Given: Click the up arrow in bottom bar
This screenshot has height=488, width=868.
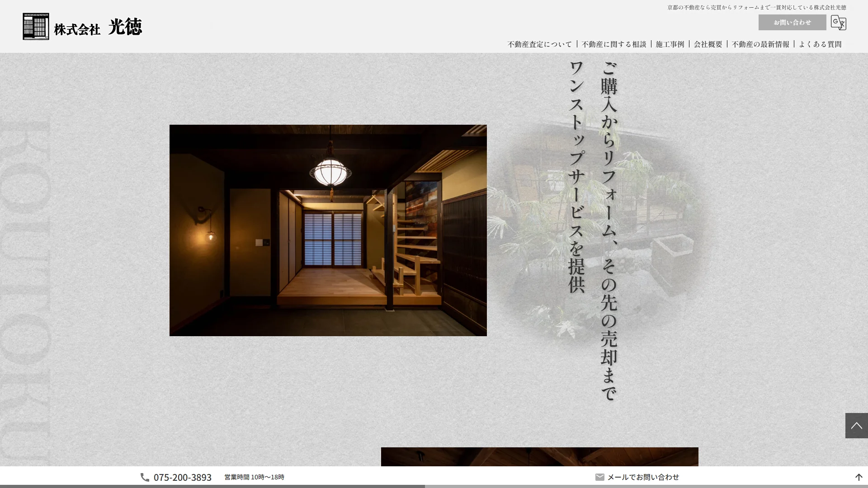Looking at the screenshot, I should [859, 477].
